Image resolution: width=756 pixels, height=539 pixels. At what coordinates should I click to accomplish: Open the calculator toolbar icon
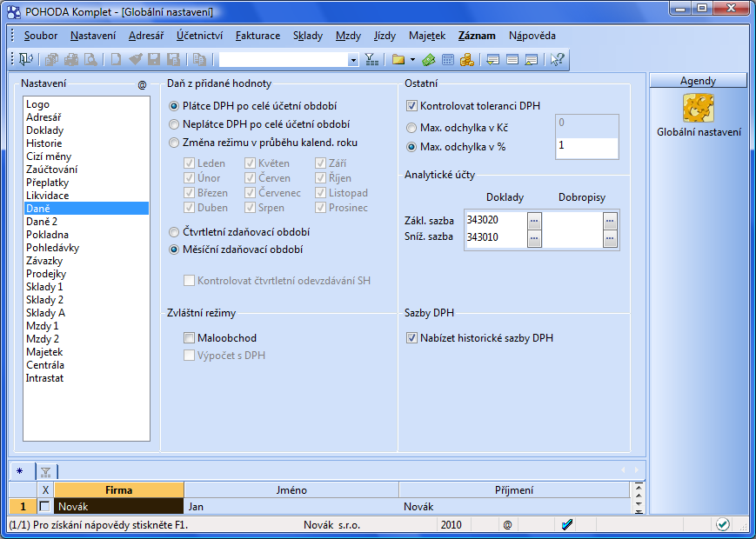(448, 59)
